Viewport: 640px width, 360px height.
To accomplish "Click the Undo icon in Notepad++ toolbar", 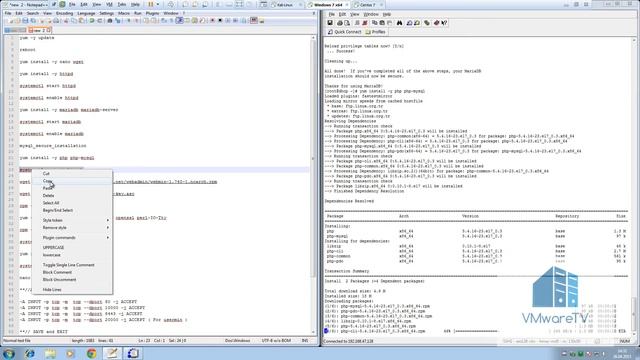I will tap(92, 21).
